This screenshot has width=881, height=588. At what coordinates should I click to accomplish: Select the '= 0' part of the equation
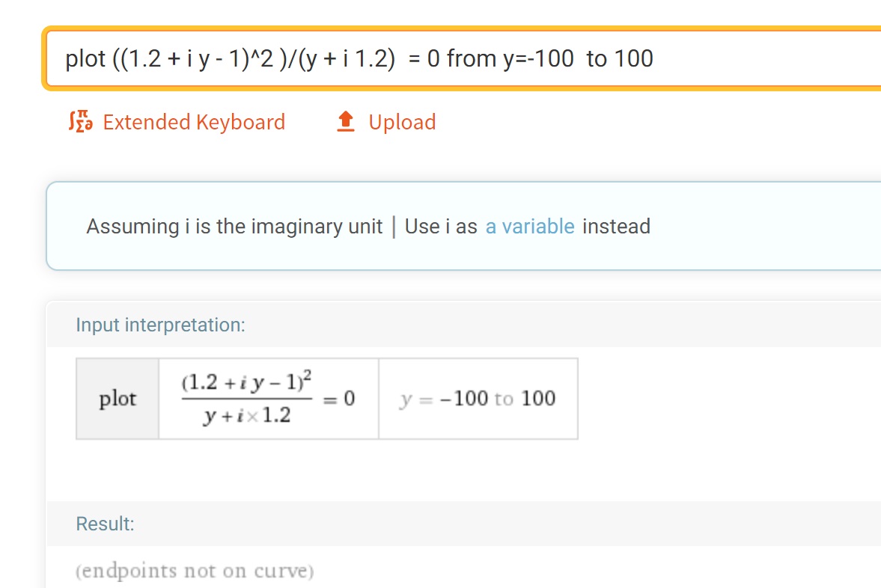point(339,399)
